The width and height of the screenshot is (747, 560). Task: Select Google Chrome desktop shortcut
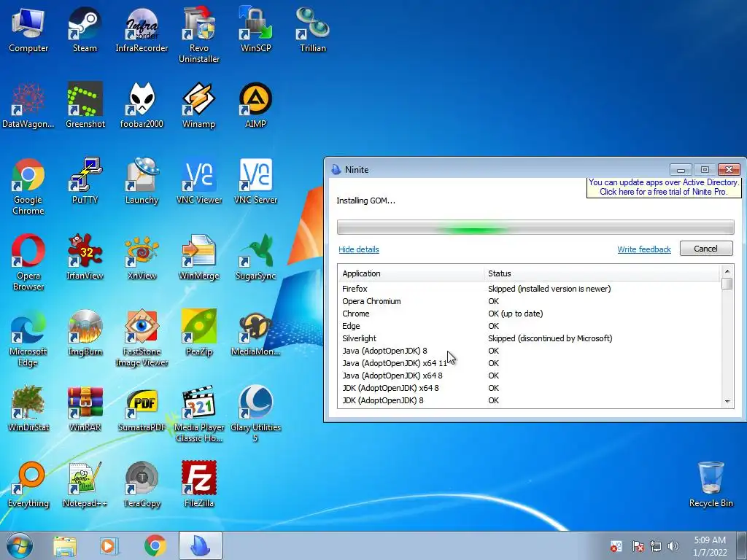(28, 186)
